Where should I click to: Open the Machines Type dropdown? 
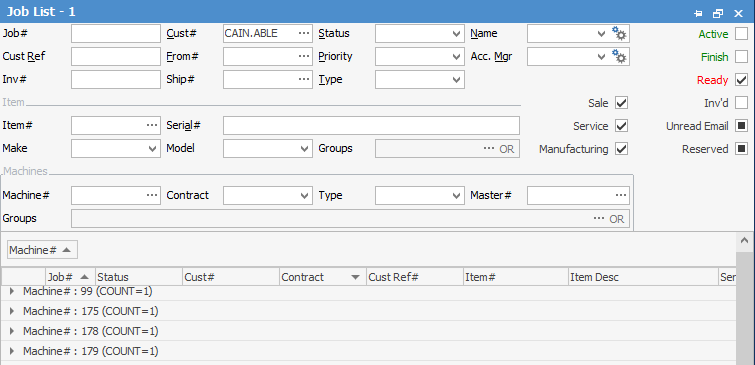point(456,196)
